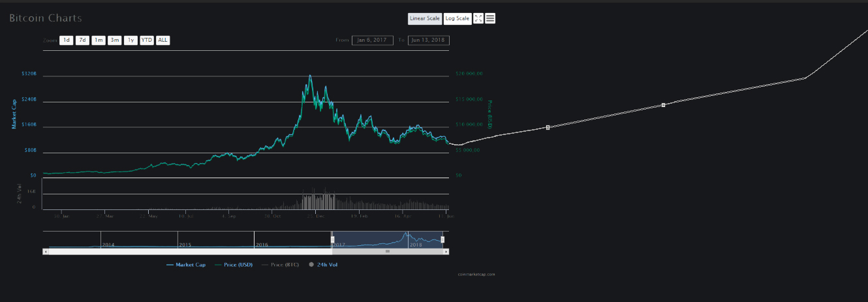Image resolution: width=868 pixels, height=302 pixels.
Task: Click the $15,000.00 price axis label
Action: [469, 99]
